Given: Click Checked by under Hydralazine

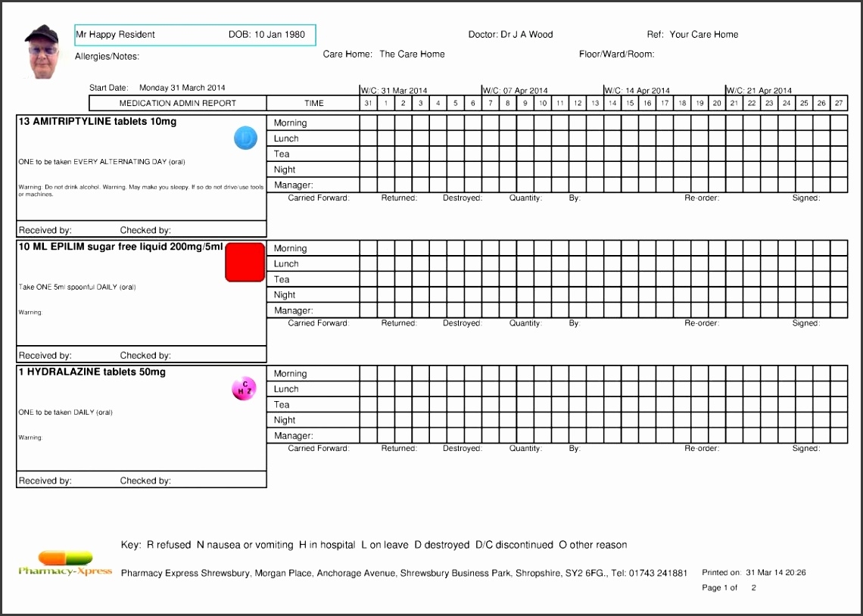Looking at the screenshot, I should [x=145, y=481].
